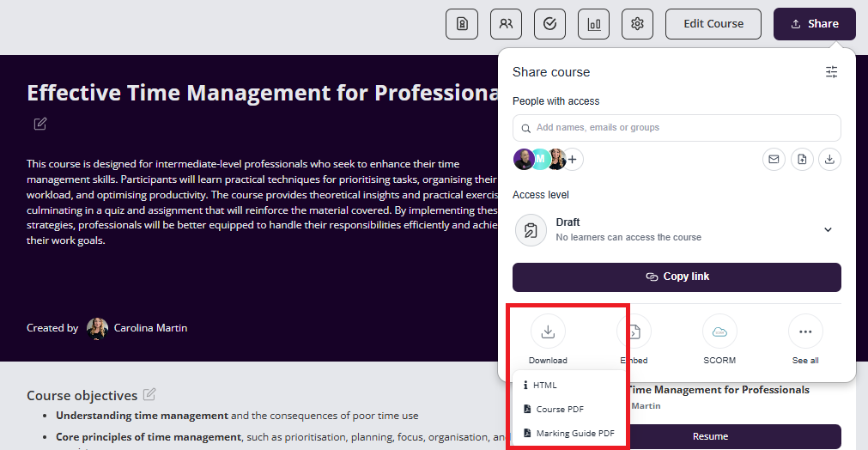Click the 'Access level' label
Viewport: 868px width, 450px height.
pos(540,195)
